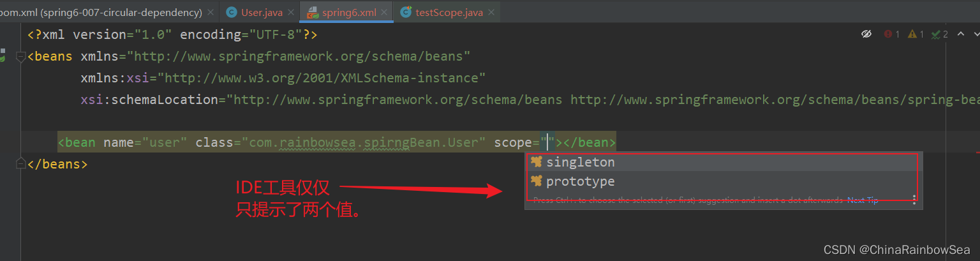Click the prototype suggestion icon
The image size is (980, 261).
pos(536,181)
